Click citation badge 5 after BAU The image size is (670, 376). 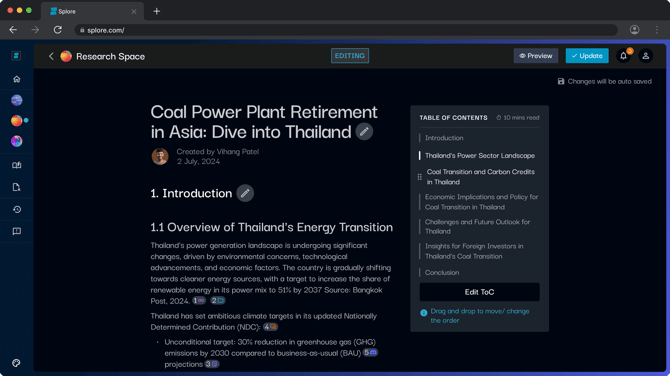(x=370, y=353)
